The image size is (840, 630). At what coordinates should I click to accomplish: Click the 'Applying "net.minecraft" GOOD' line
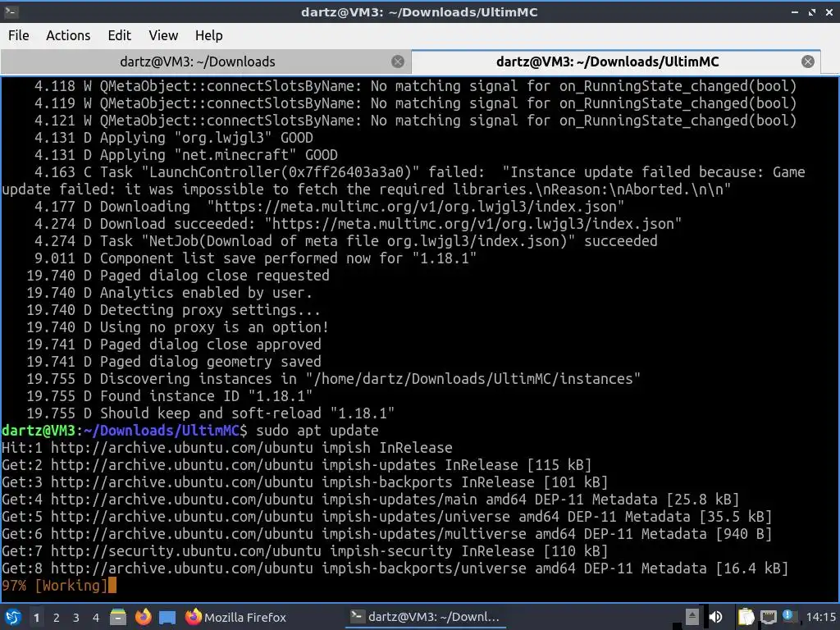point(186,155)
